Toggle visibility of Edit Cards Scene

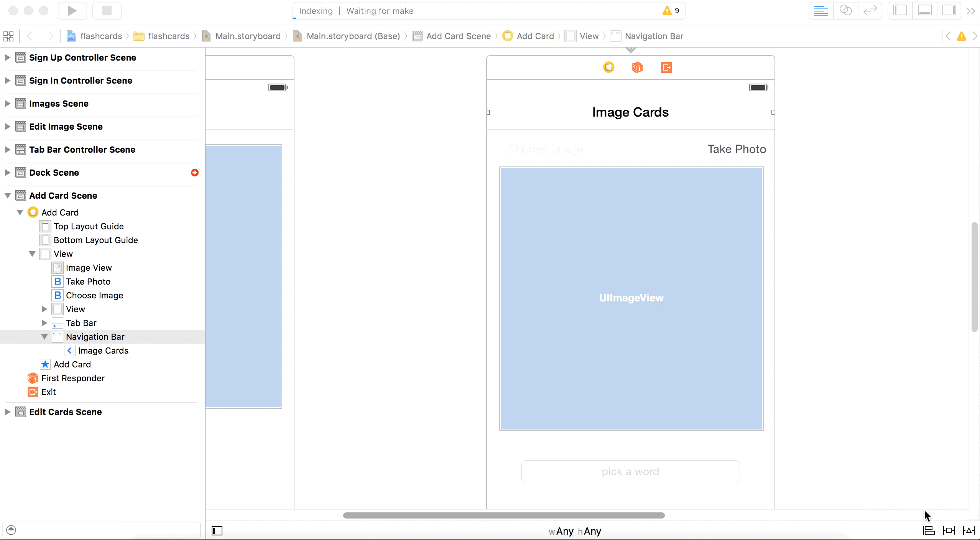coord(7,412)
